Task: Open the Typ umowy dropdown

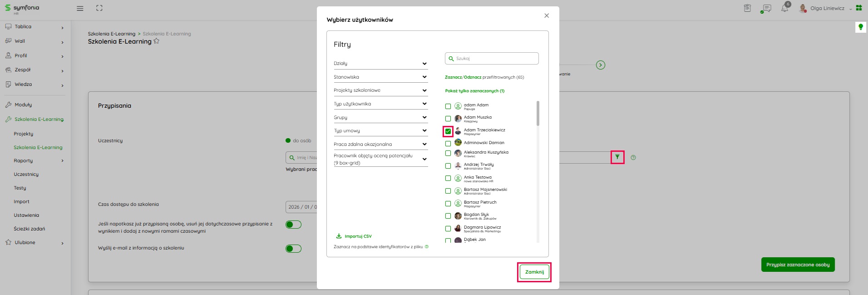Action: click(380, 130)
